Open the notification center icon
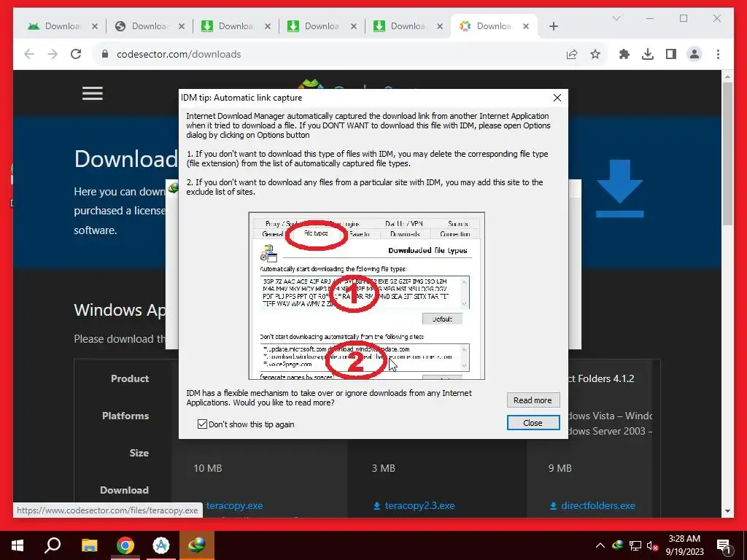747x560 pixels. point(724,545)
